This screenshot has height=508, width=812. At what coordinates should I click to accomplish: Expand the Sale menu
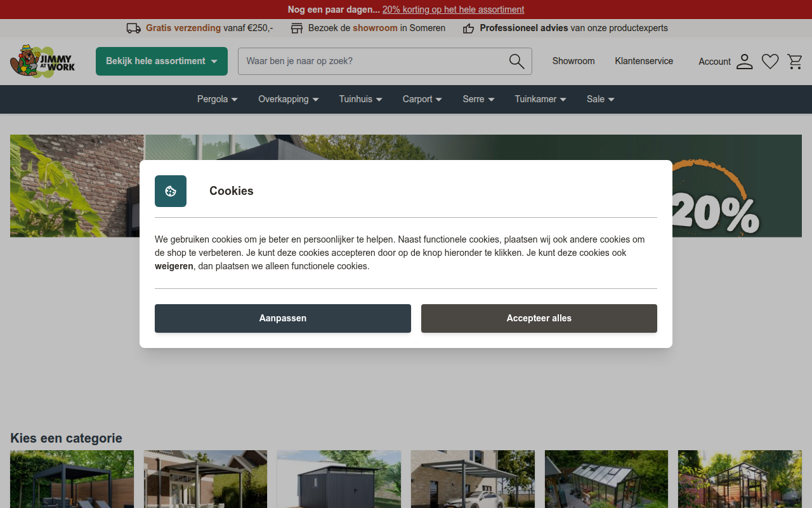tap(601, 99)
